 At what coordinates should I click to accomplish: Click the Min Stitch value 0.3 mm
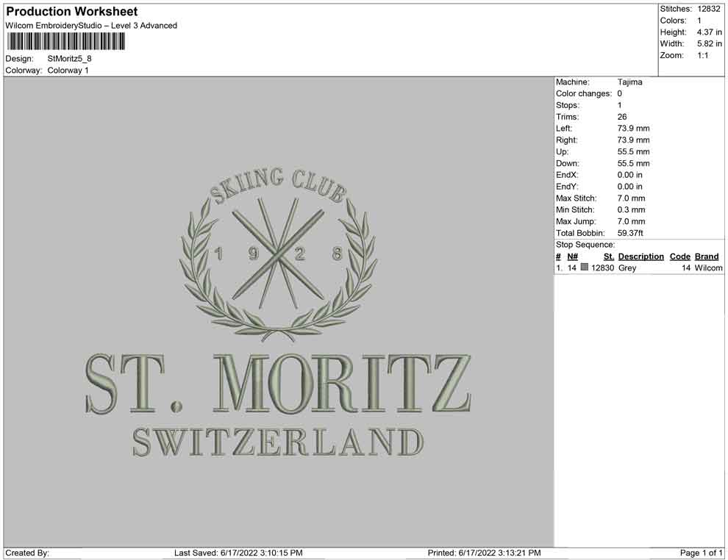point(631,209)
